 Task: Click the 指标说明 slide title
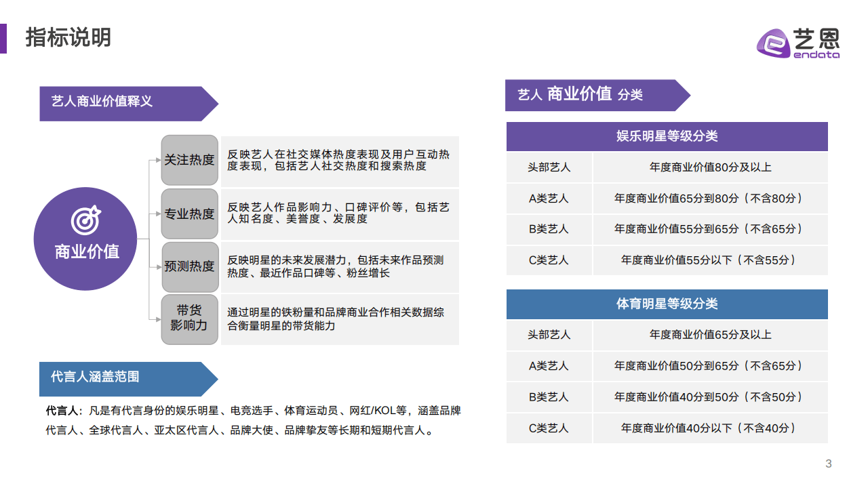click(x=68, y=37)
